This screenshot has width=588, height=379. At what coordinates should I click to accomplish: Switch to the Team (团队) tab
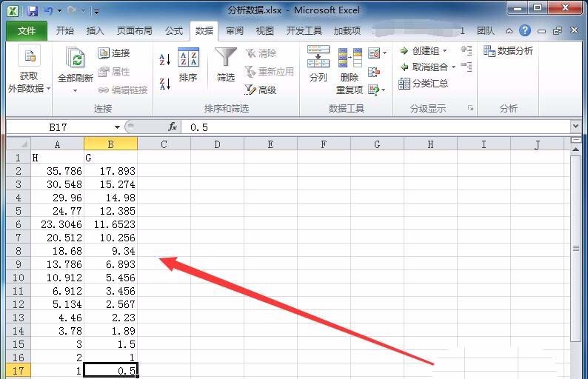486,31
